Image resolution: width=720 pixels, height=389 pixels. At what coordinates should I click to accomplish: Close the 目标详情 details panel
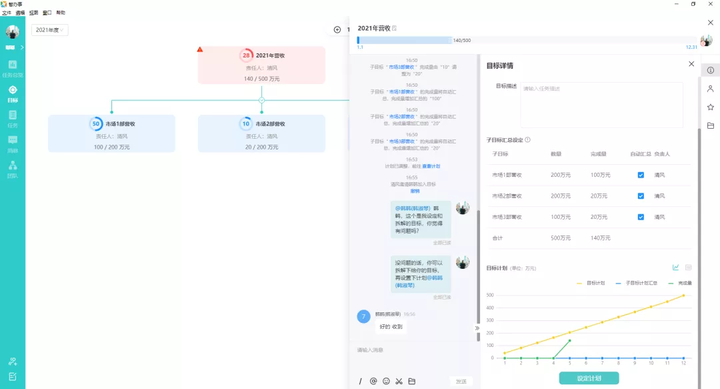click(691, 64)
